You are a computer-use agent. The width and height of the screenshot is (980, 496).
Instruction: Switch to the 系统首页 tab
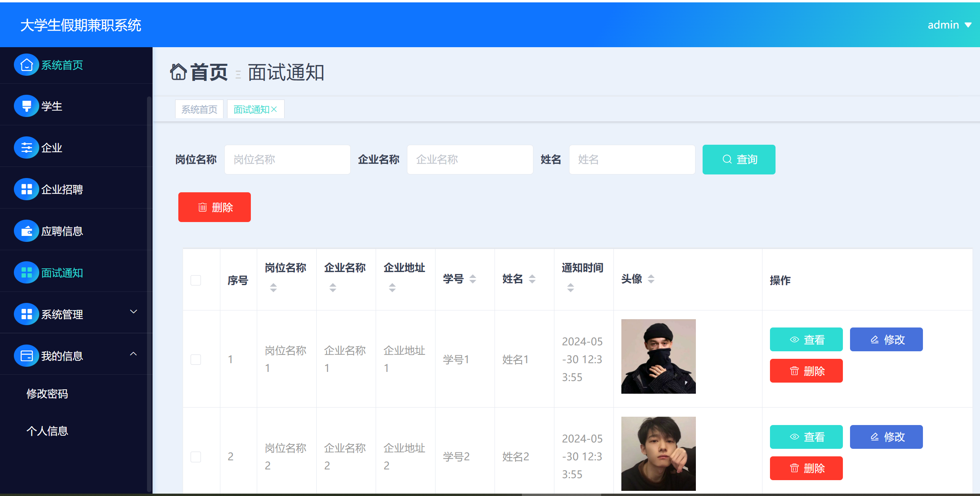199,109
